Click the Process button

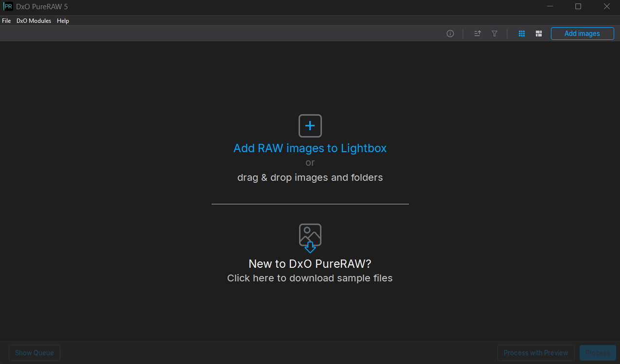coord(598,353)
